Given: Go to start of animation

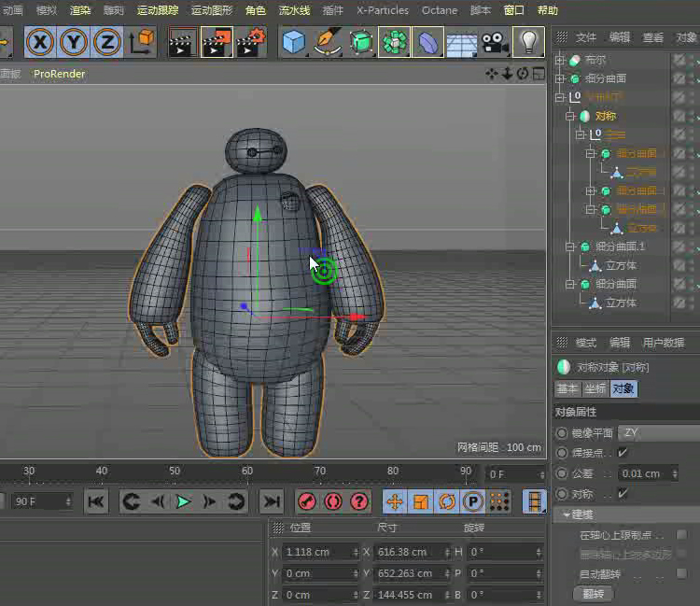Looking at the screenshot, I should tap(96, 502).
